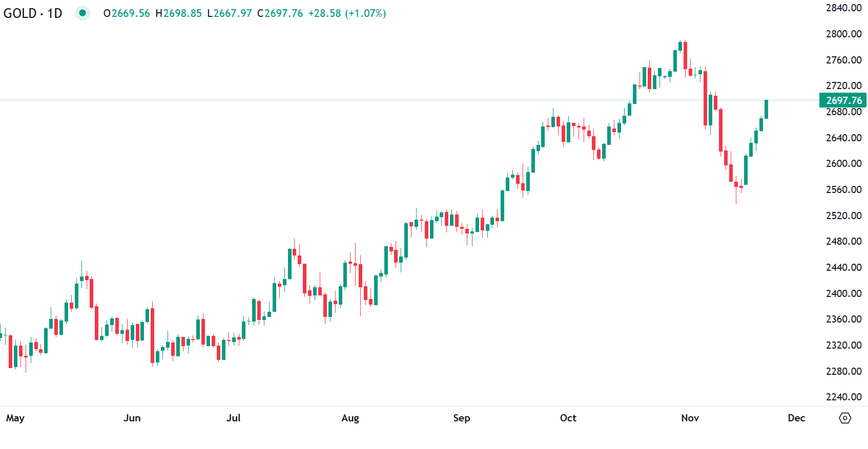The height and width of the screenshot is (449, 868).
Task: Click the 2697.76 current price label
Action: (x=843, y=100)
